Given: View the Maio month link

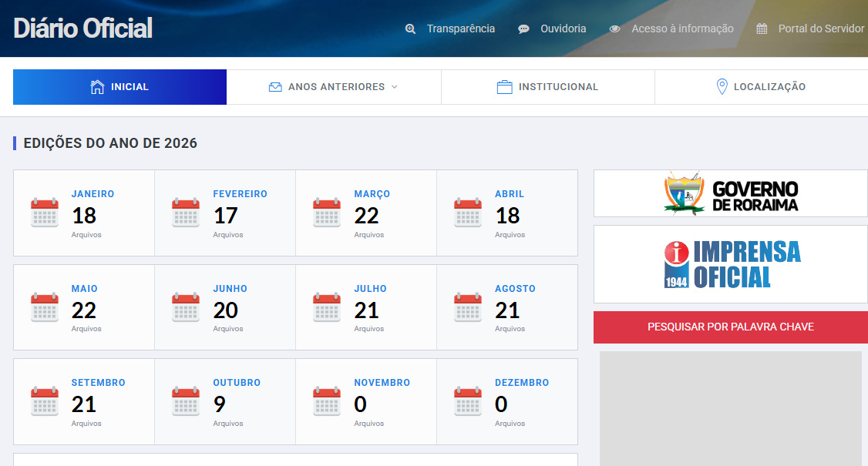Looking at the screenshot, I should [x=84, y=289].
